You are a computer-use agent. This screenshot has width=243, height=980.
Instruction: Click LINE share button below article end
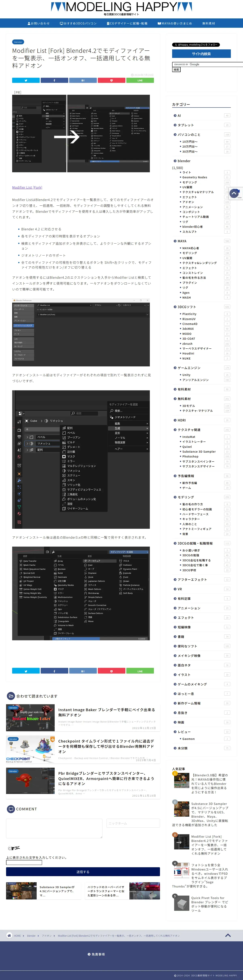[x=140, y=671]
